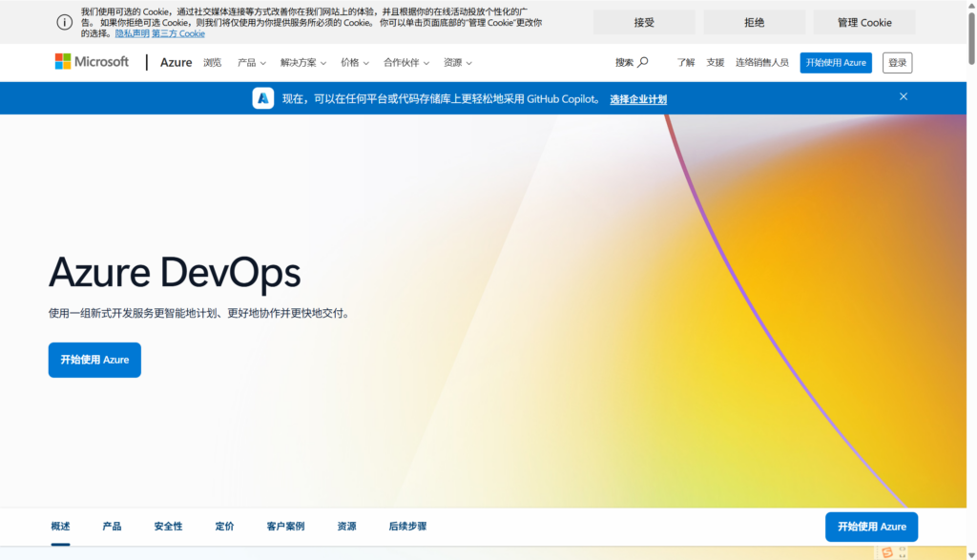Select the 客户案例 tab
The height and width of the screenshot is (560, 977).
(285, 527)
